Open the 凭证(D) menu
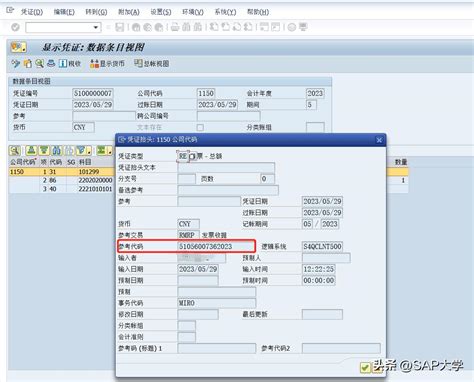This screenshot has width=474, height=382. point(32,12)
